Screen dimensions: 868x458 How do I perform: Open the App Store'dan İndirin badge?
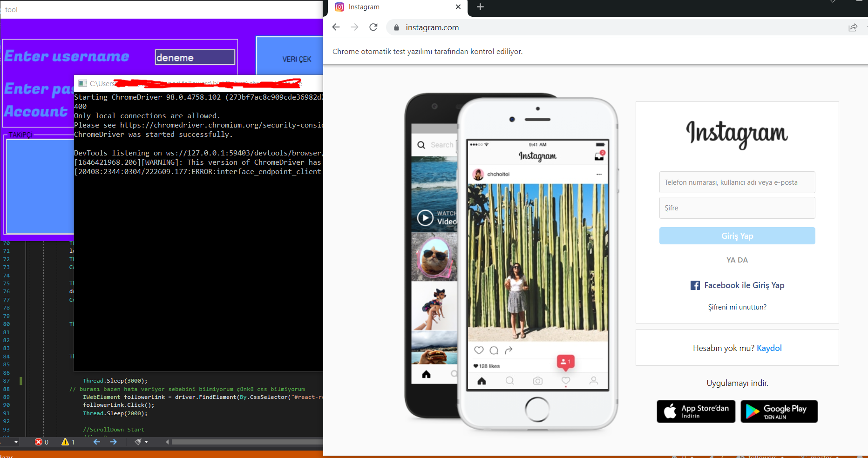(696, 411)
